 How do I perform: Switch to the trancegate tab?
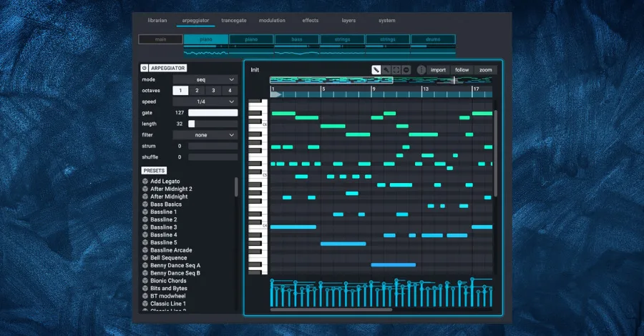(x=234, y=21)
